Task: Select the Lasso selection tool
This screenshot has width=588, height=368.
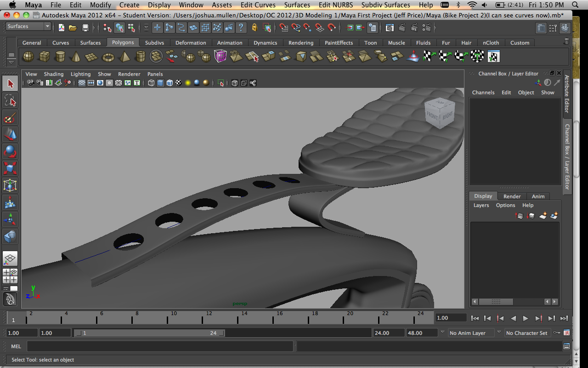Action: coord(10,100)
